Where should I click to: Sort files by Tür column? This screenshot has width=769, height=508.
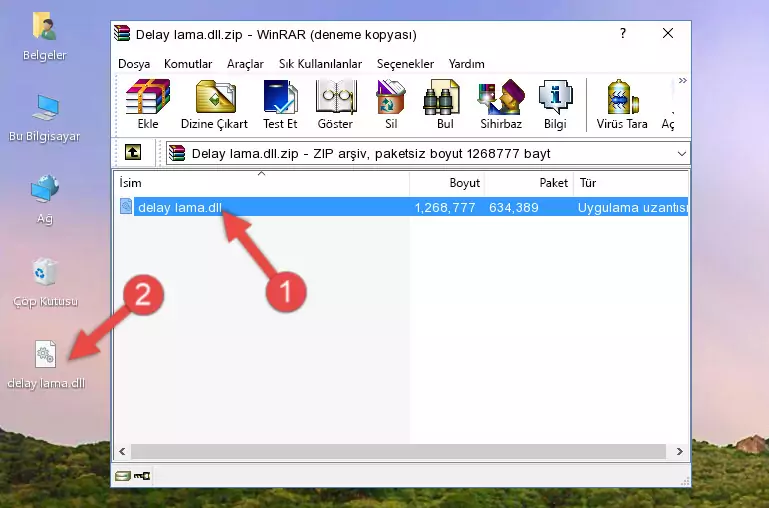[x=630, y=183]
